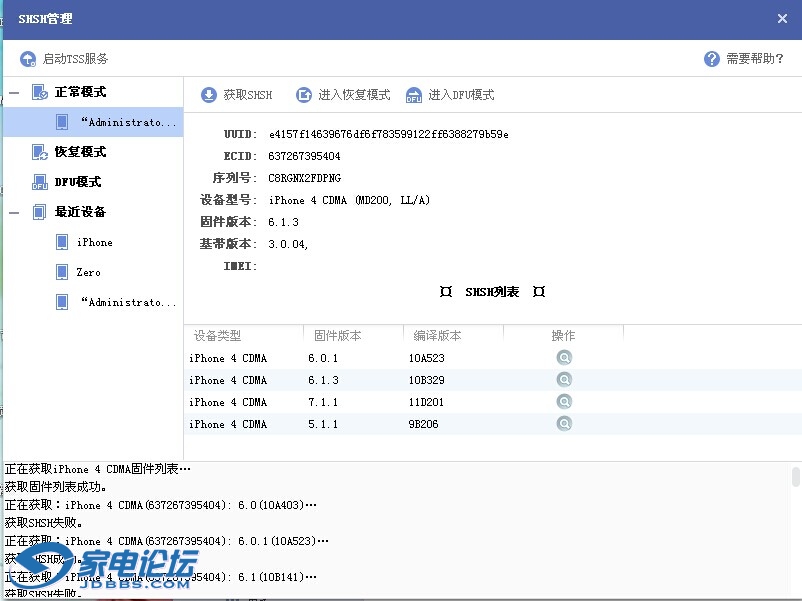Screen dimensions: 802x601
Task: Click the 启动TSS服务 power icon
Action: pyautogui.click(x=28, y=59)
